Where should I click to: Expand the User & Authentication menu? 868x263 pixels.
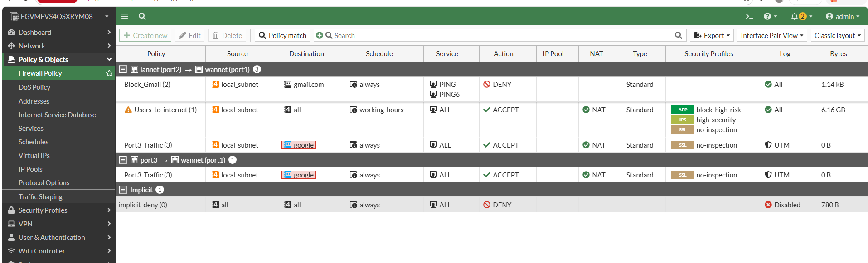[x=59, y=237]
